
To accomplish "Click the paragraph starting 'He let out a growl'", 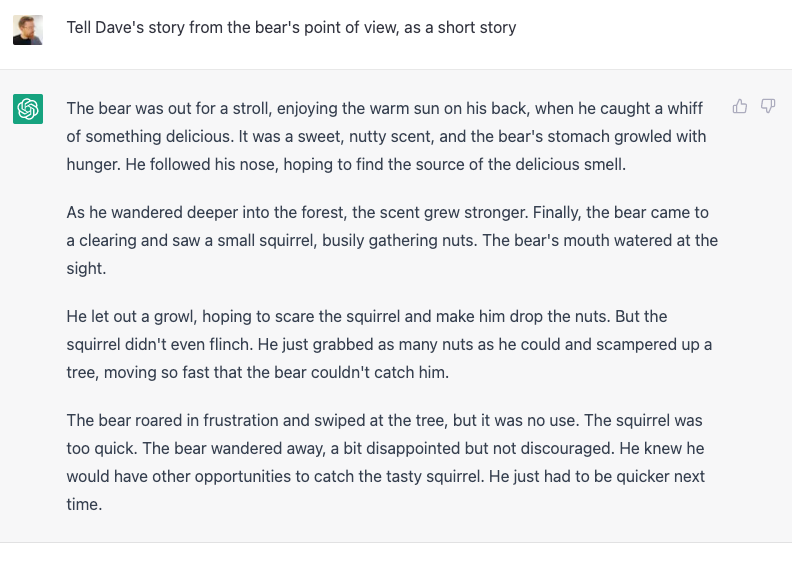I will (389, 344).
